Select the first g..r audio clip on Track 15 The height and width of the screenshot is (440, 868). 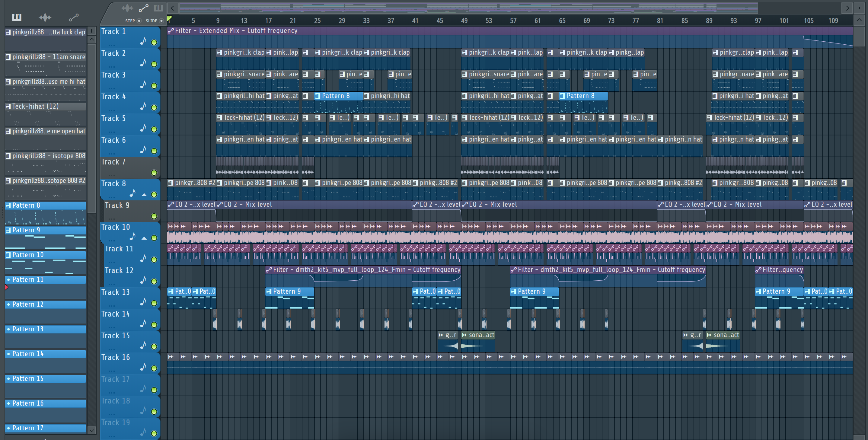[x=448, y=341]
